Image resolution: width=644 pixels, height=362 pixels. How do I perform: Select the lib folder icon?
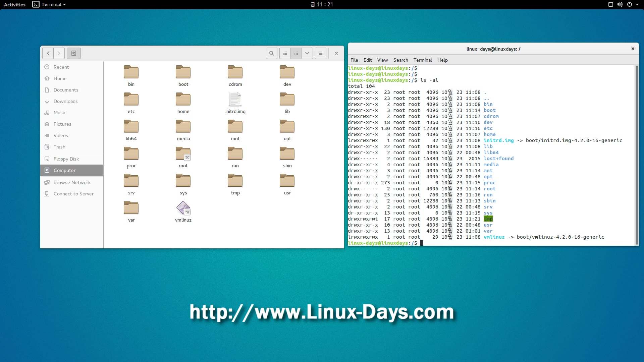(x=287, y=100)
